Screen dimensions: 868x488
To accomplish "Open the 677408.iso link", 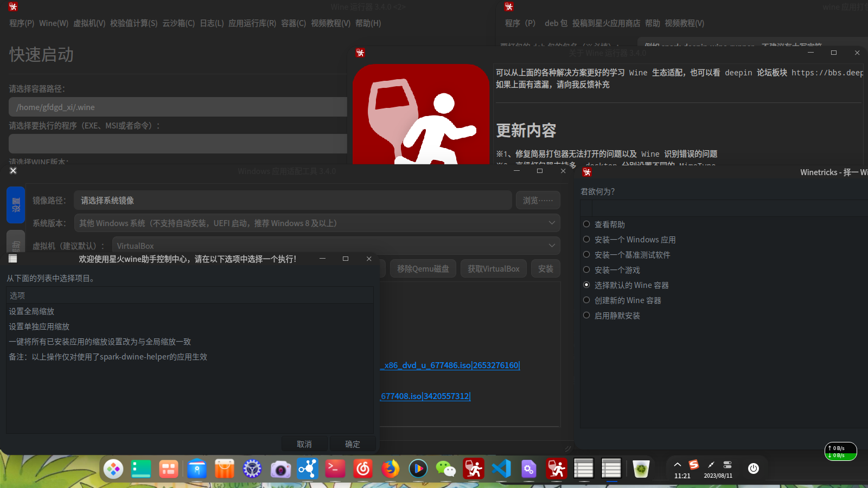I will click(425, 396).
